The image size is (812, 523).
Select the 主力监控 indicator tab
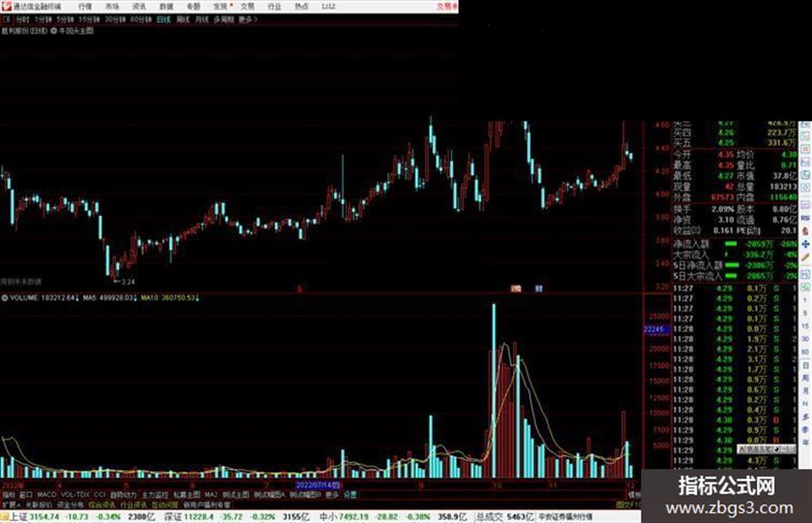[x=155, y=495]
